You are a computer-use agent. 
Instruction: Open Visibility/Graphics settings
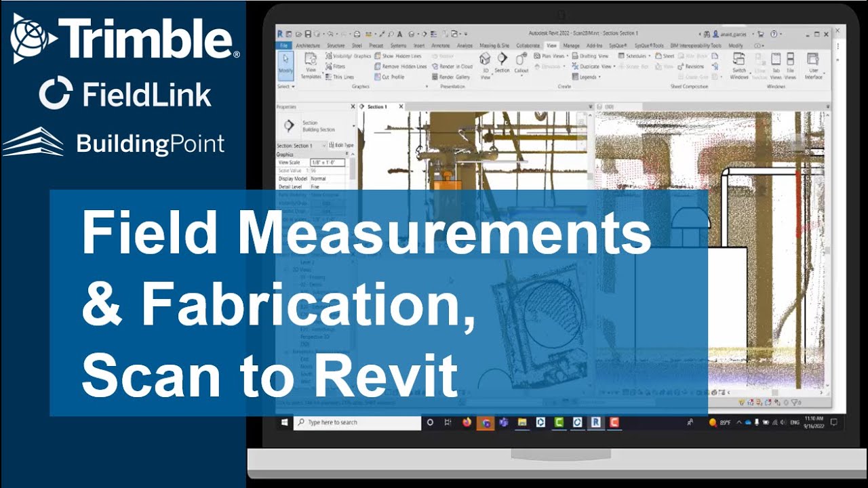pos(348,56)
